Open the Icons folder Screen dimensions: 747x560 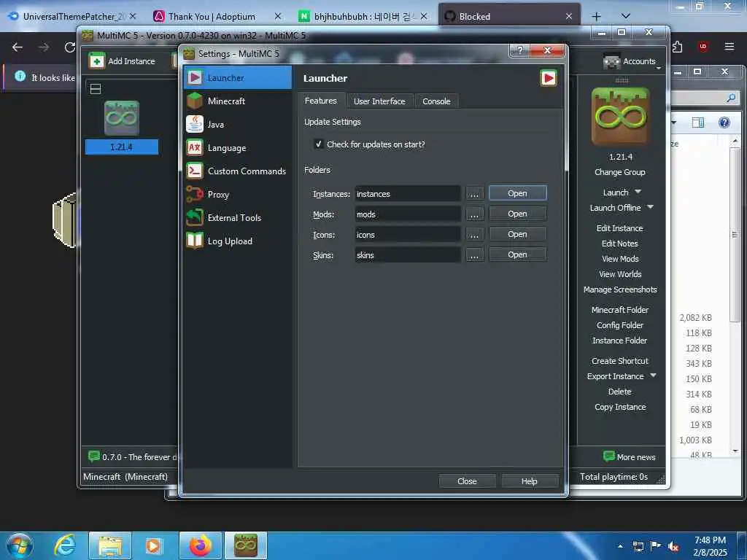click(517, 234)
